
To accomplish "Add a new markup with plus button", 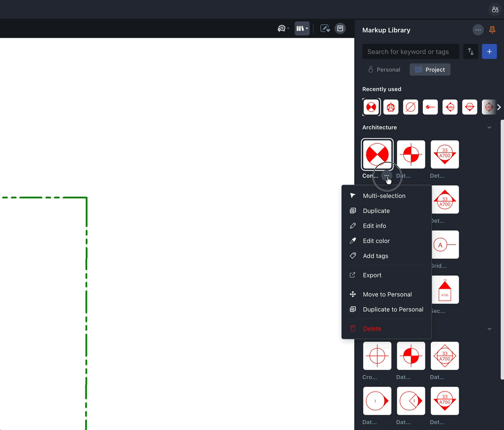I will pyautogui.click(x=489, y=52).
